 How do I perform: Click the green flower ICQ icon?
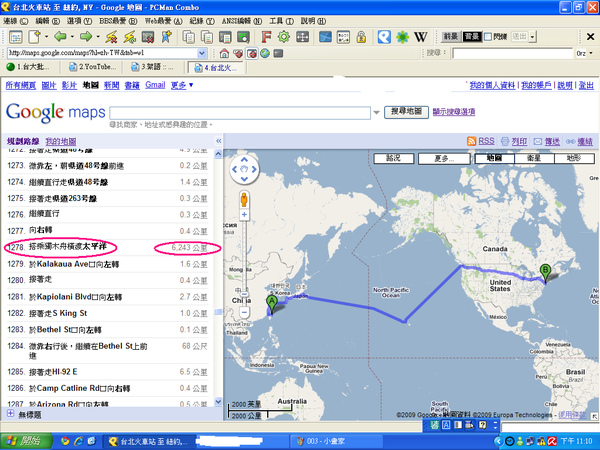click(402, 37)
